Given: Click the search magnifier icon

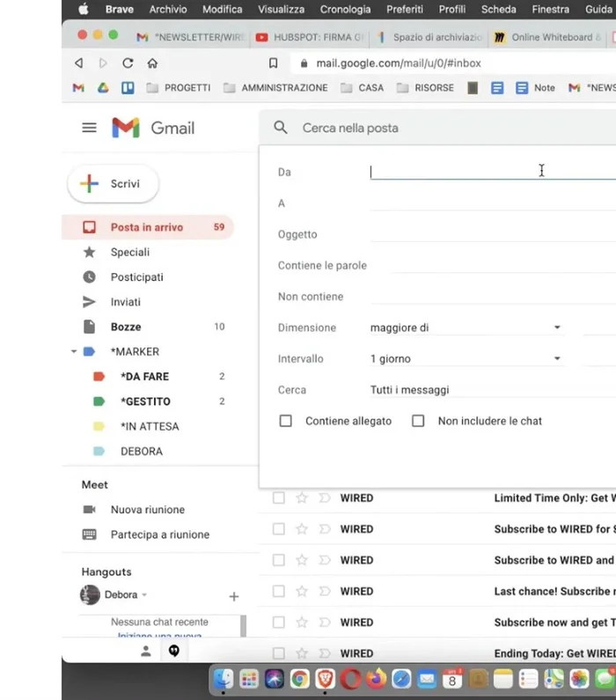Looking at the screenshot, I should click(281, 128).
